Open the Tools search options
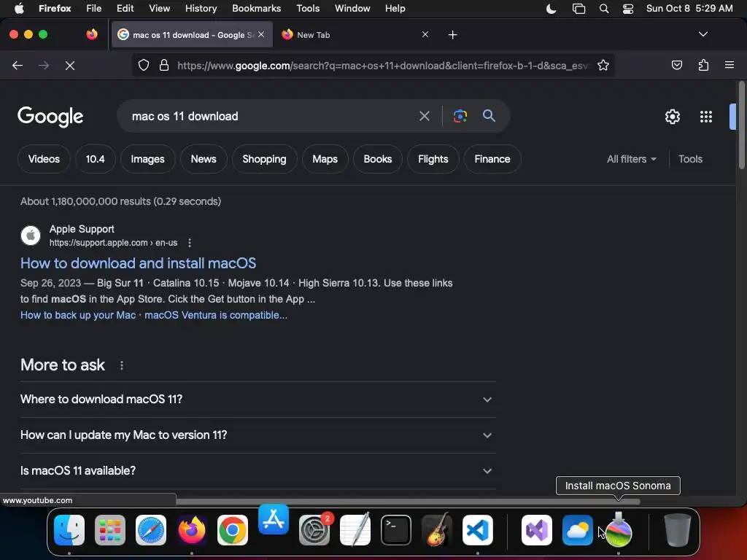Screen dimensions: 747x560 pyautogui.click(x=690, y=159)
